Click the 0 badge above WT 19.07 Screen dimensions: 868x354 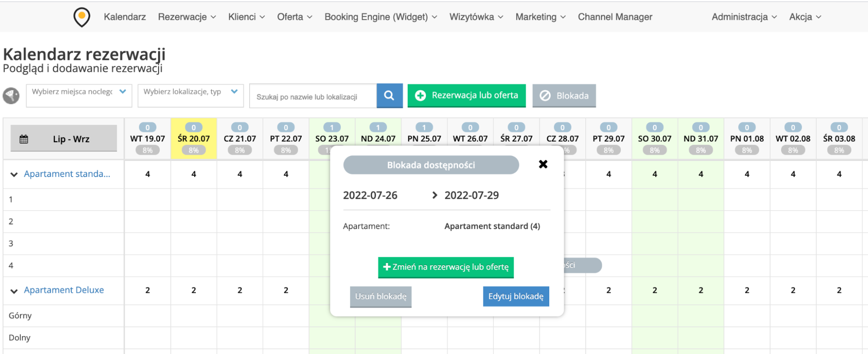148,128
